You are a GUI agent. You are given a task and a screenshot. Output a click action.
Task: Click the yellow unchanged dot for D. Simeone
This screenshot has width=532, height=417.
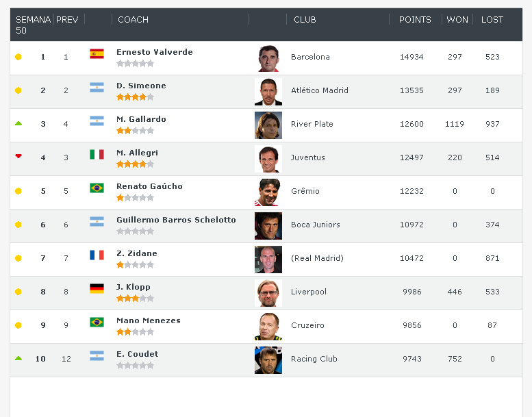click(18, 90)
